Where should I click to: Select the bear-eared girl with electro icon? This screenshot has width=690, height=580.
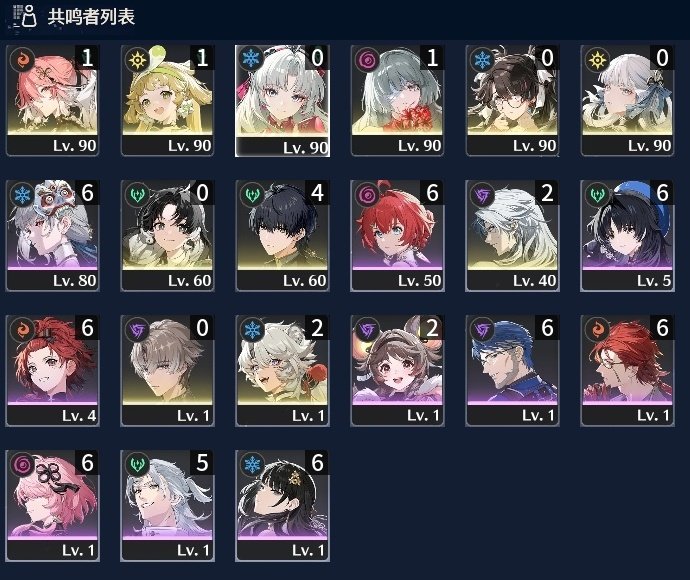pyautogui.click(x=397, y=371)
